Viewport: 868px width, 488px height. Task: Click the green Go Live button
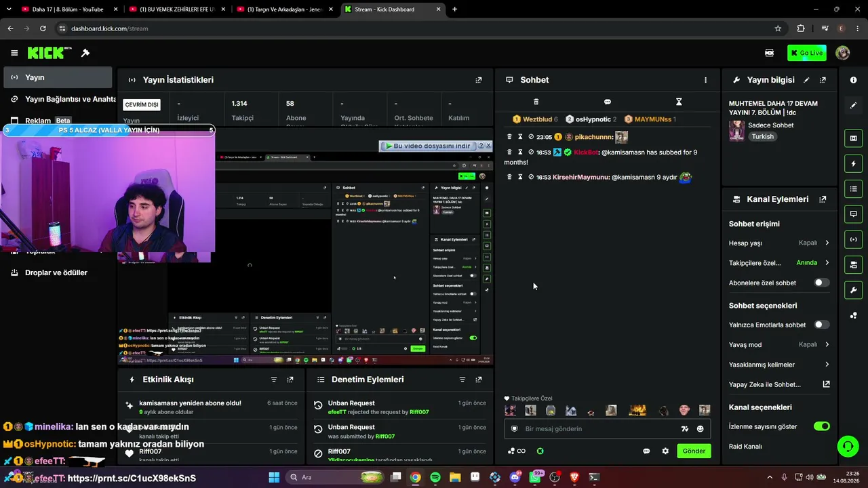click(806, 53)
